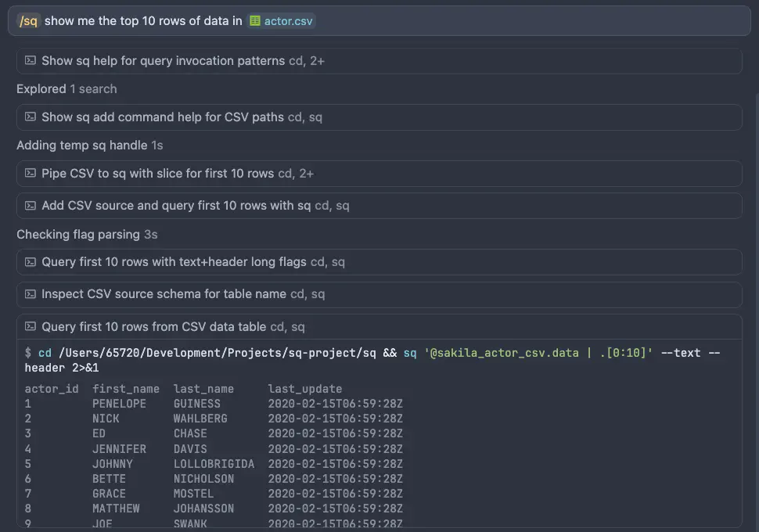759x532 pixels.
Task: Click terminal icon on 'CSV data table' row
Action: [31, 327]
